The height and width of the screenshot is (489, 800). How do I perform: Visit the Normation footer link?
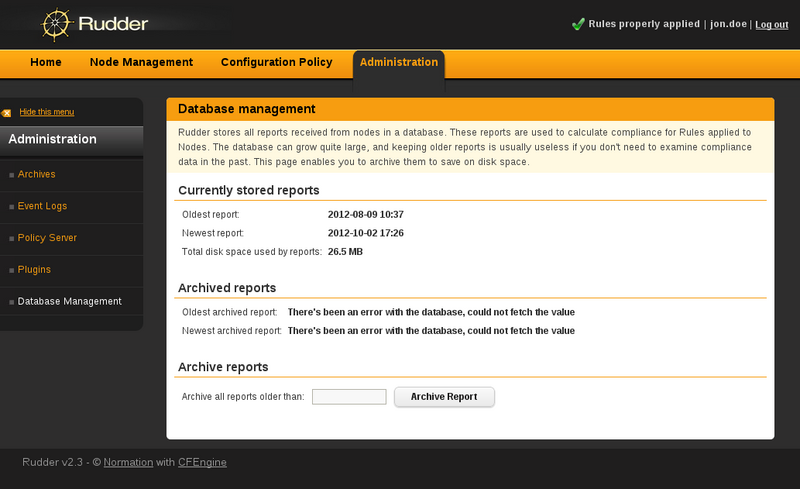click(x=128, y=462)
